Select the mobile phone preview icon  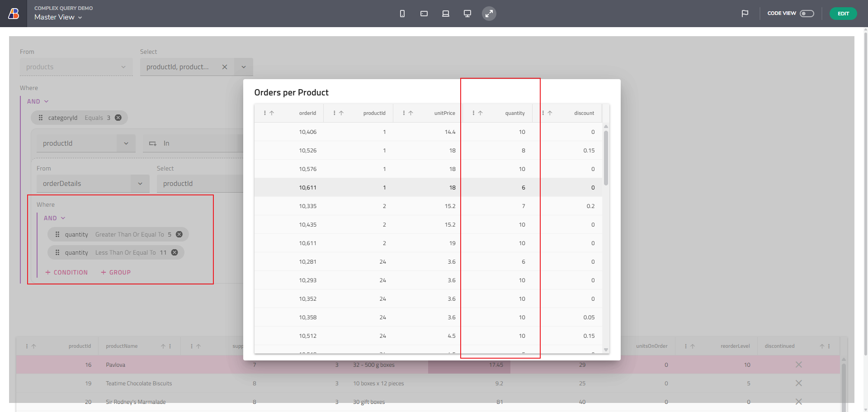point(402,14)
